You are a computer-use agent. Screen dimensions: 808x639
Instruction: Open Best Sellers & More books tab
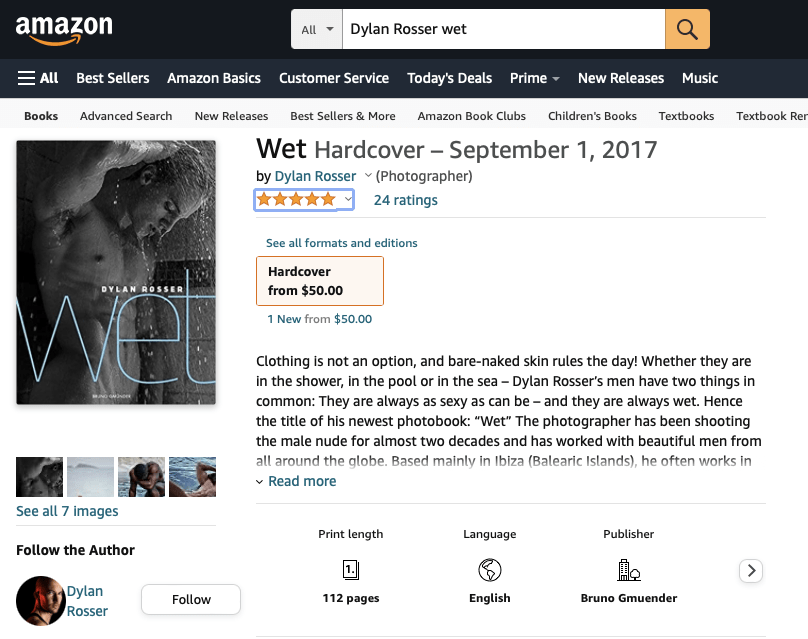pyautogui.click(x=343, y=116)
